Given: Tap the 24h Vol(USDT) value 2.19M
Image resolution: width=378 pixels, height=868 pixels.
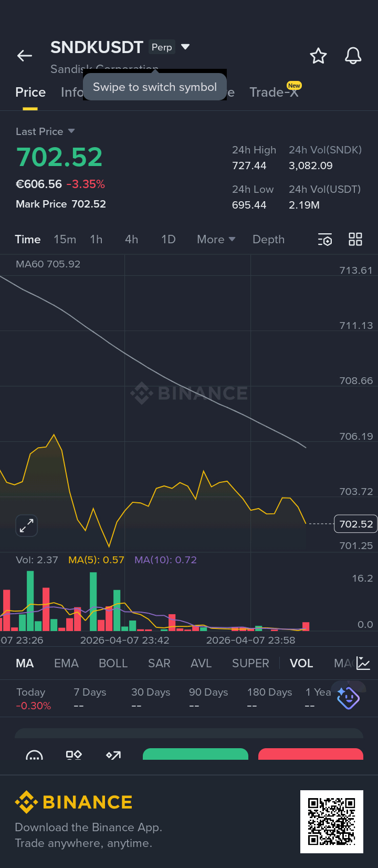Looking at the screenshot, I should tap(304, 205).
